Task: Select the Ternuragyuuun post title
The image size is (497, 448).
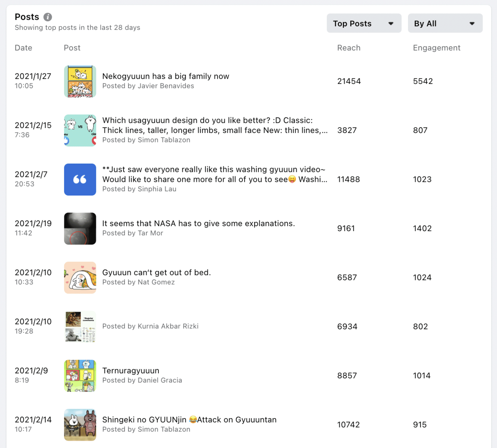Action: (x=130, y=371)
